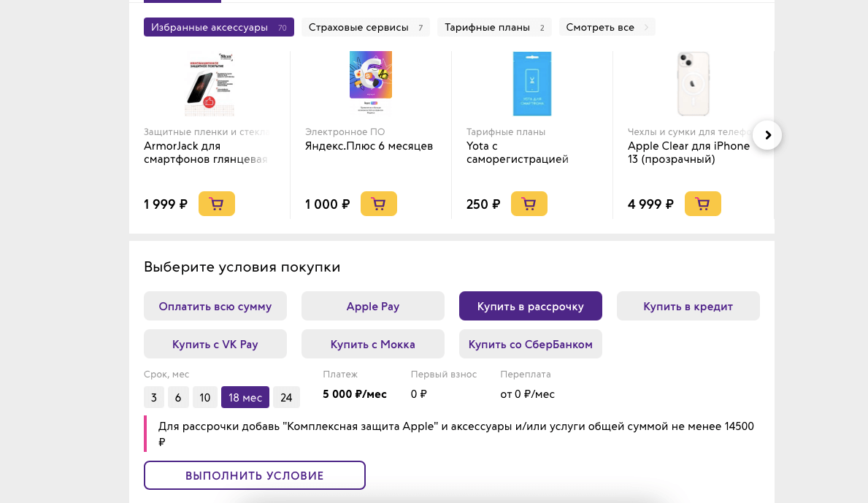
Task: Open the "Тарифные планы" filter tab
Action: pos(493,26)
